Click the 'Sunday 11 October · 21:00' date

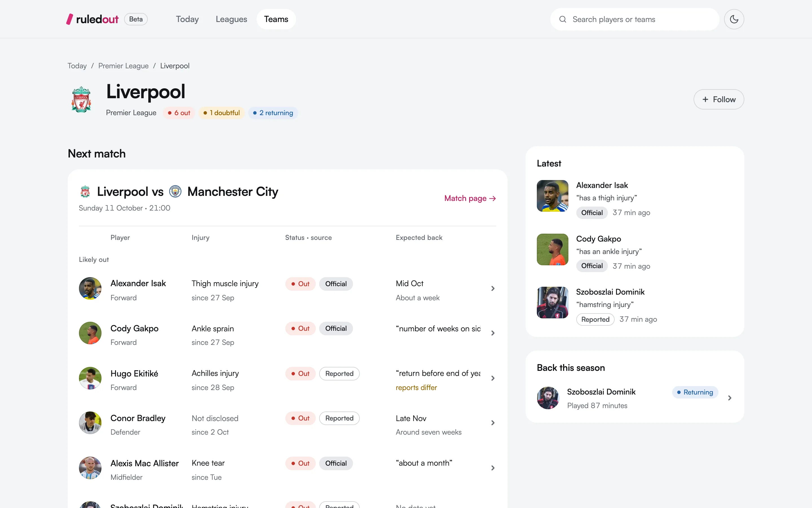125,208
